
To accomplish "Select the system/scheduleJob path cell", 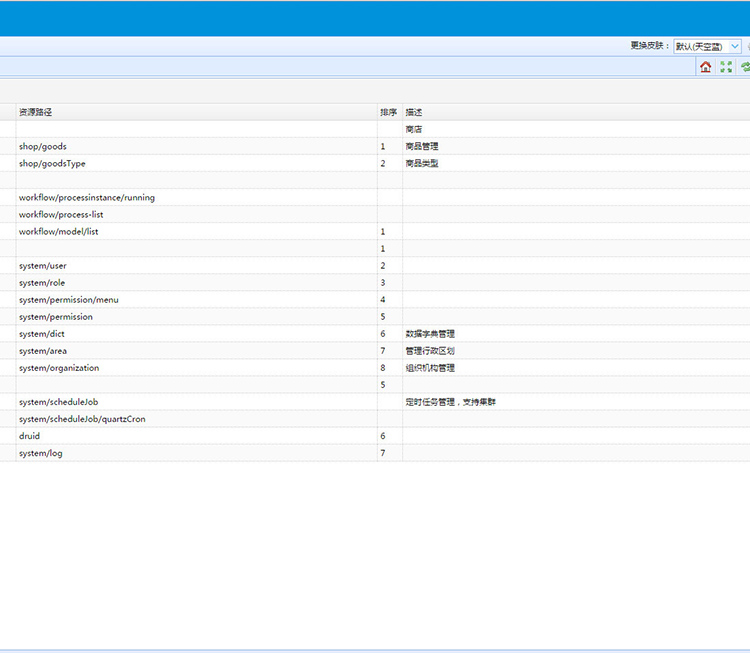I will point(196,402).
